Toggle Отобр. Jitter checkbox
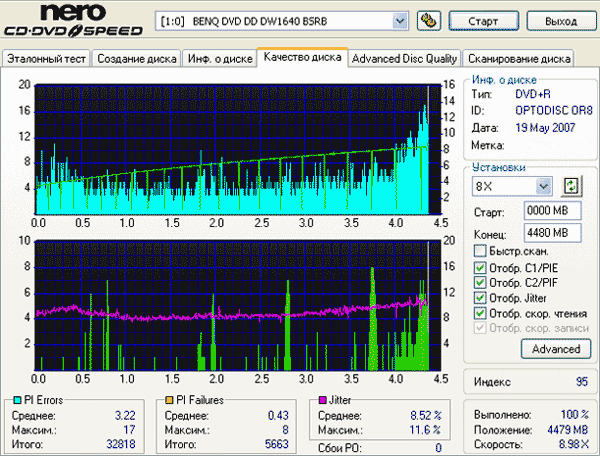This screenshot has width=600, height=456. click(480, 298)
